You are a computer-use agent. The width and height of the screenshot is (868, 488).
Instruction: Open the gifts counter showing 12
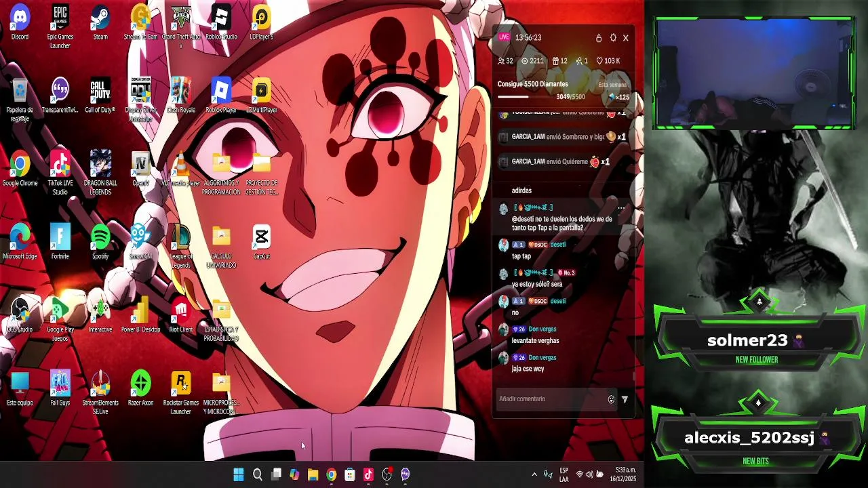pos(559,61)
